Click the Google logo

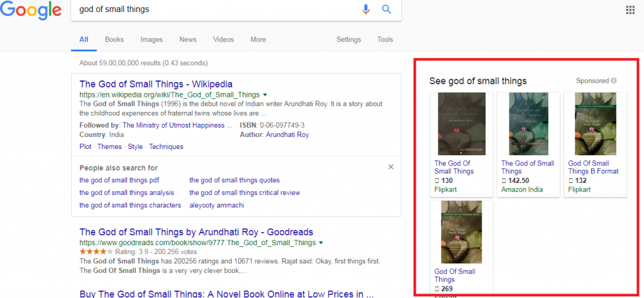[x=31, y=10]
